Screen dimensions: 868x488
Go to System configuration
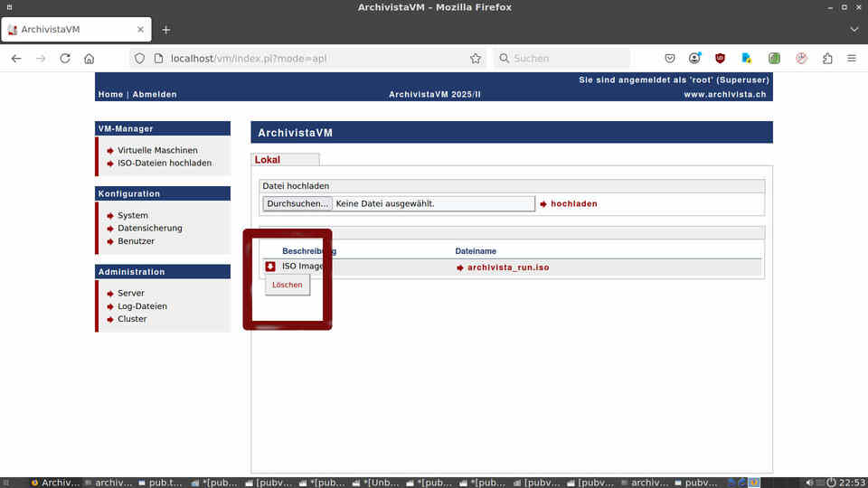pos(133,215)
